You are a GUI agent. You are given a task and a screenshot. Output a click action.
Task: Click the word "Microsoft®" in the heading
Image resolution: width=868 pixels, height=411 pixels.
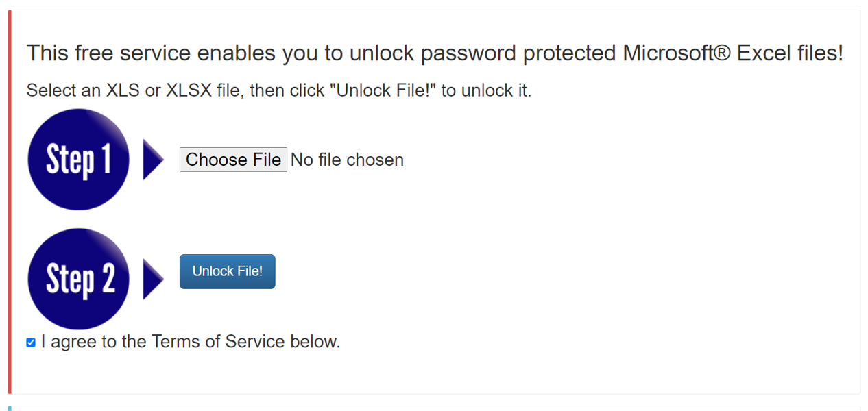point(677,53)
